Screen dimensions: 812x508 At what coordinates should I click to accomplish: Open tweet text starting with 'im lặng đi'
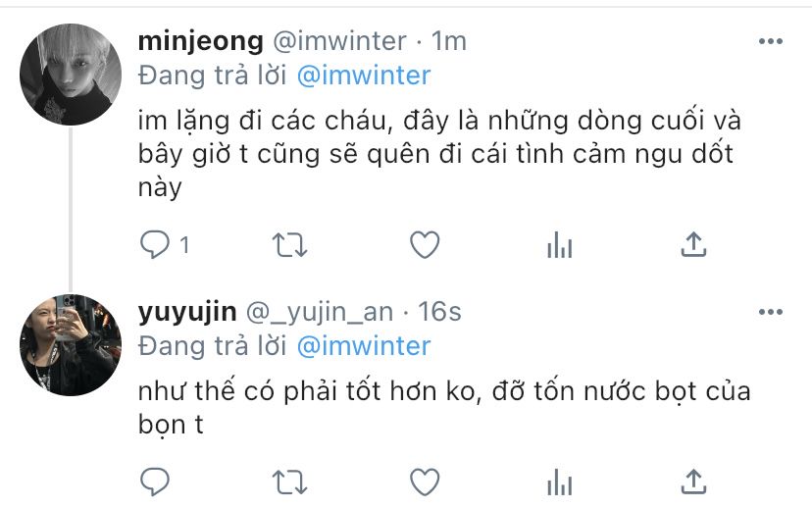(439, 154)
